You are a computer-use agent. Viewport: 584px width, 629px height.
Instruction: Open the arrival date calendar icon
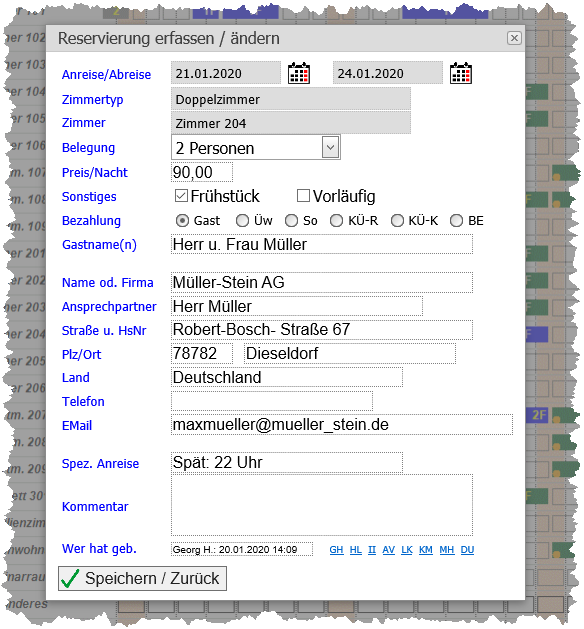tap(299, 73)
